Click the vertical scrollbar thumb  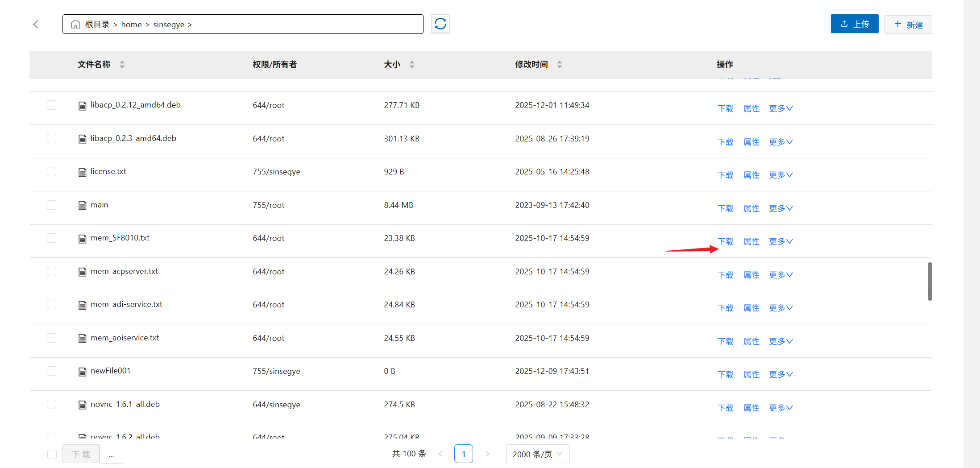[x=930, y=281]
